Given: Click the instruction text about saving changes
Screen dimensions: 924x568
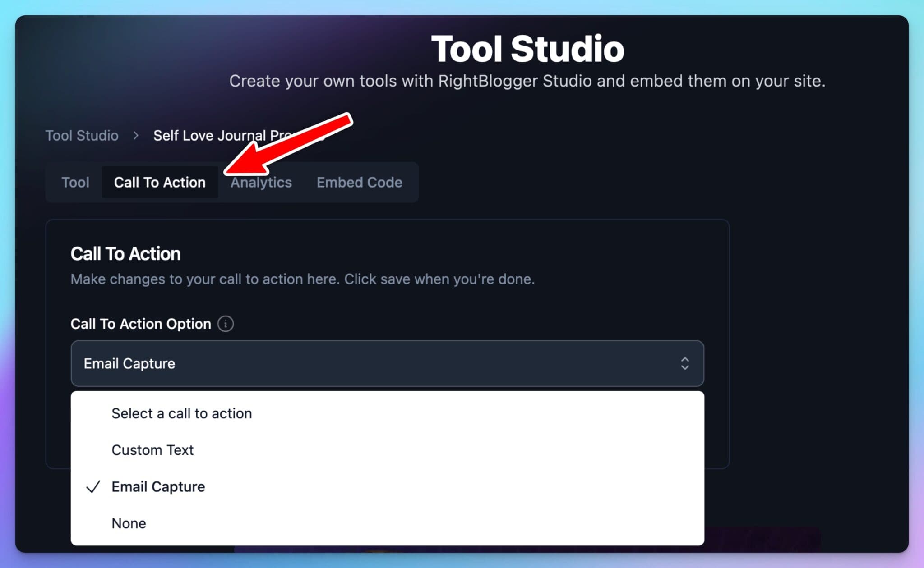Looking at the screenshot, I should pos(302,279).
